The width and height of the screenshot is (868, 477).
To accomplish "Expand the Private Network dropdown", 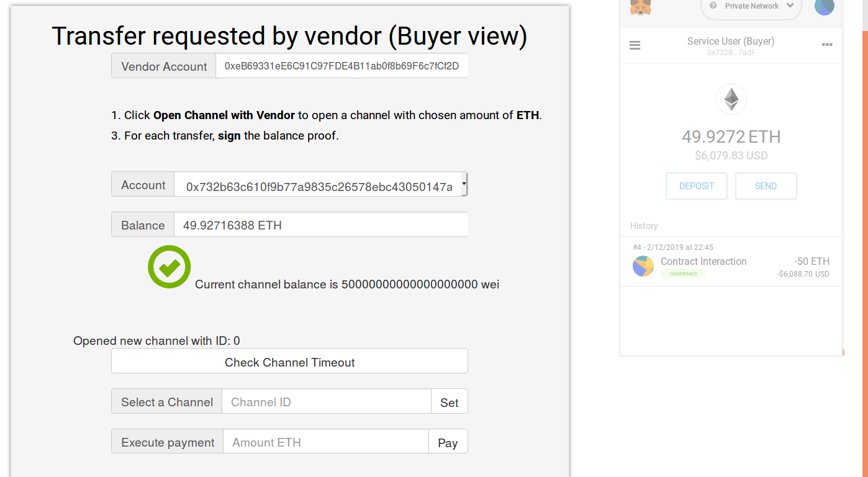I will pyautogui.click(x=751, y=6).
